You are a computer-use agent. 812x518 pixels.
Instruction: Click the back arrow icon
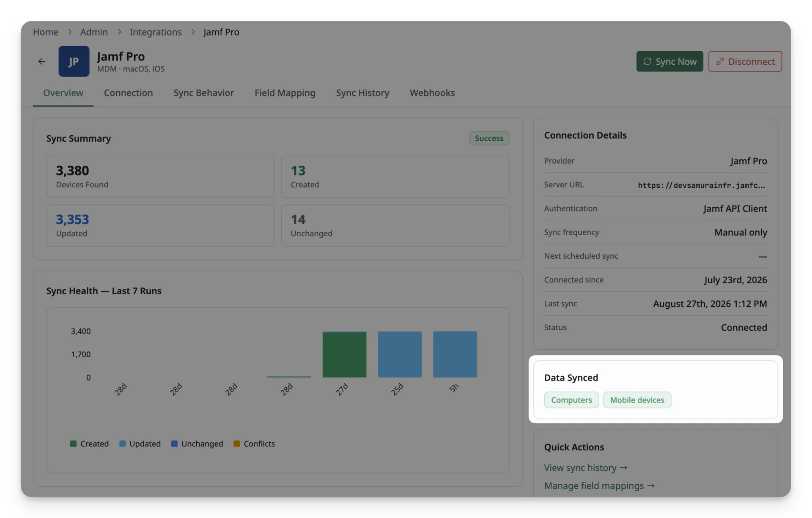pyautogui.click(x=41, y=62)
